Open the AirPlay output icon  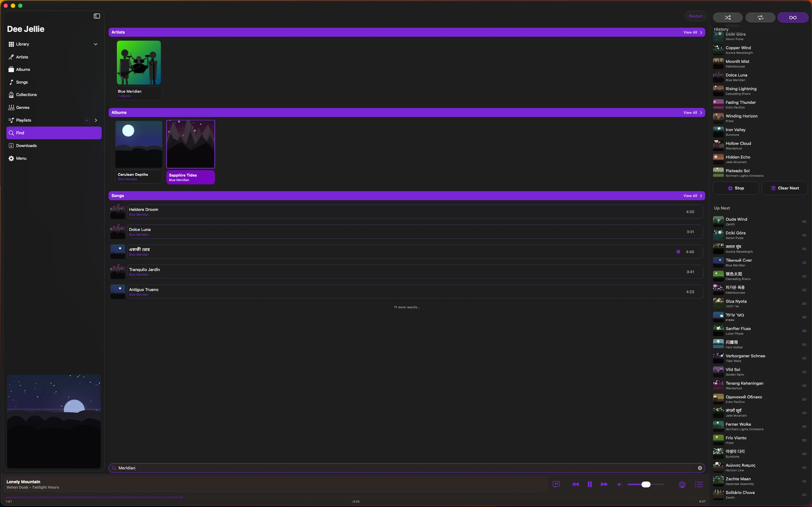tap(682, 485)
